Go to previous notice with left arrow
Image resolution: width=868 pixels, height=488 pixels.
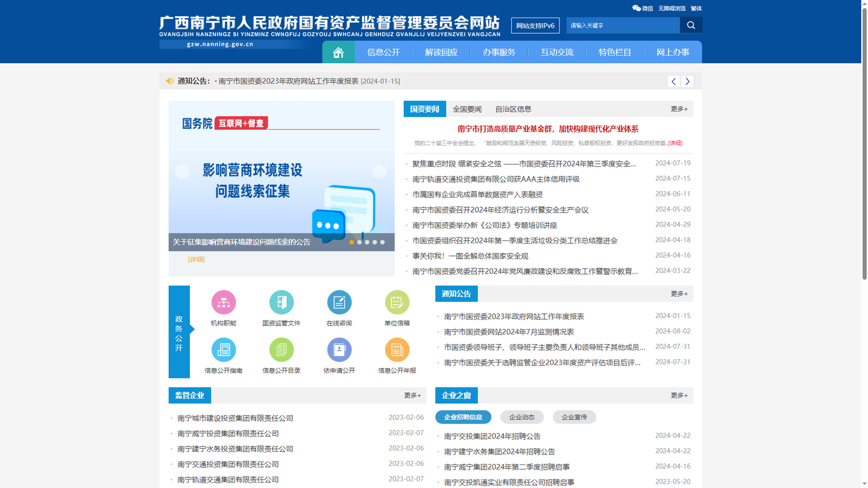pyautogui.click(x=674, y=81)
